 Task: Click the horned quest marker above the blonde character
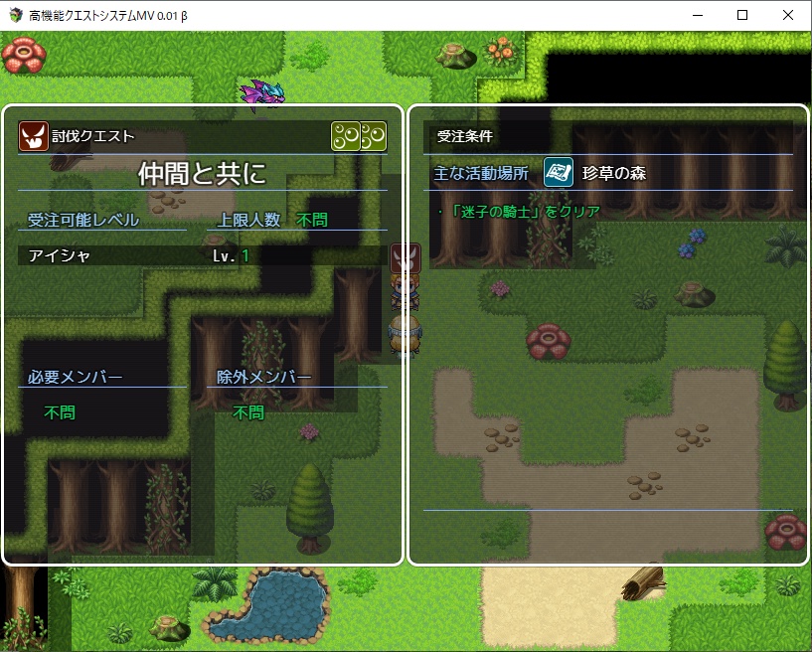[405, 257]
